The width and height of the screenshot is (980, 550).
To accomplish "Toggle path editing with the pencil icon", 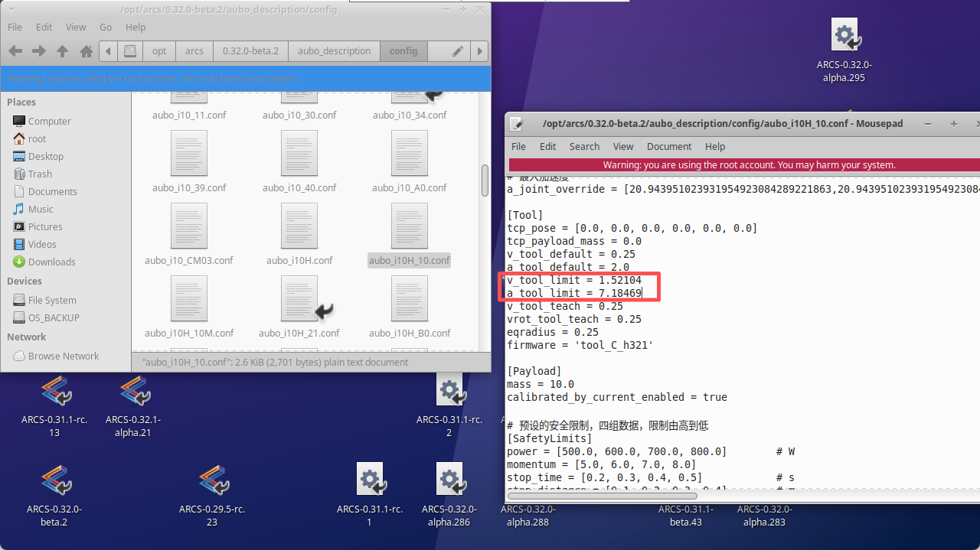I will click(x=457, y=51).
